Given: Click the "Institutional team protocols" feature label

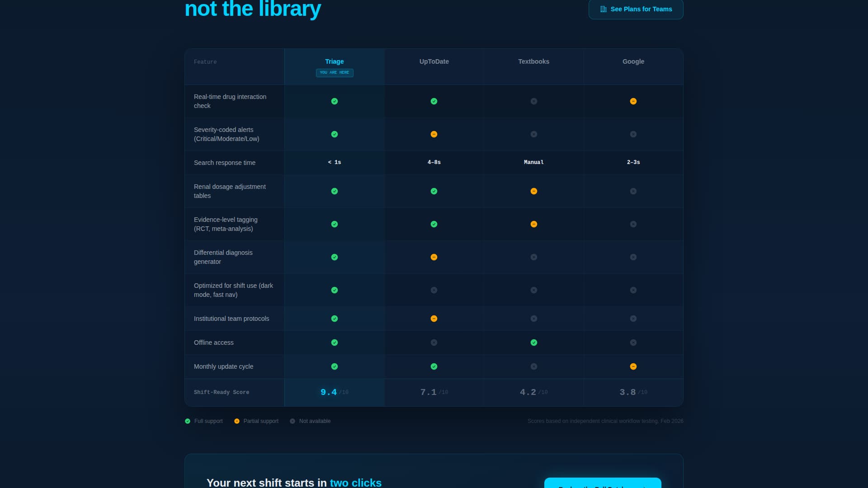Looking at the screenshot, I should click(231, 319).
